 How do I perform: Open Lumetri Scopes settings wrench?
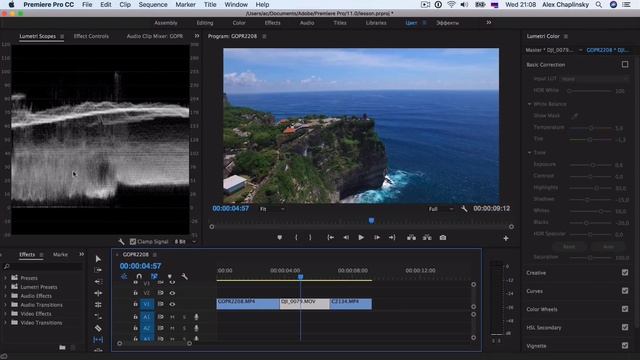pyautogui.click(x=121, y=242)
